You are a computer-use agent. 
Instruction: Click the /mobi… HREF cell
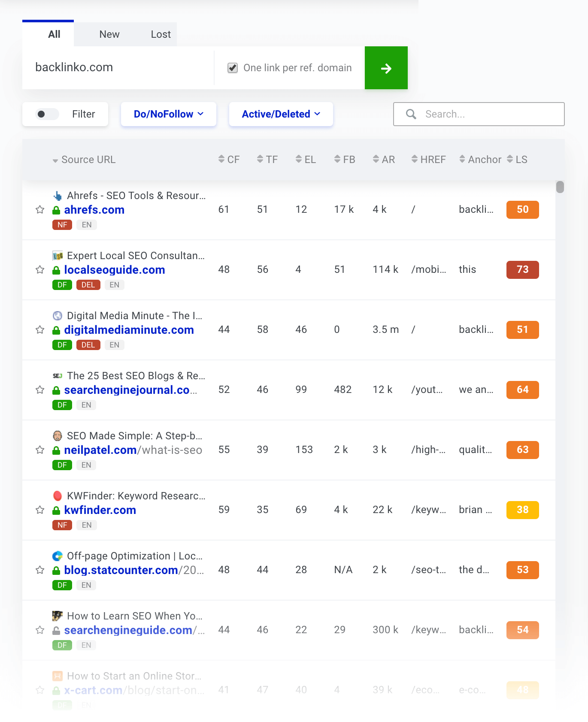click(x=429, y=269)
